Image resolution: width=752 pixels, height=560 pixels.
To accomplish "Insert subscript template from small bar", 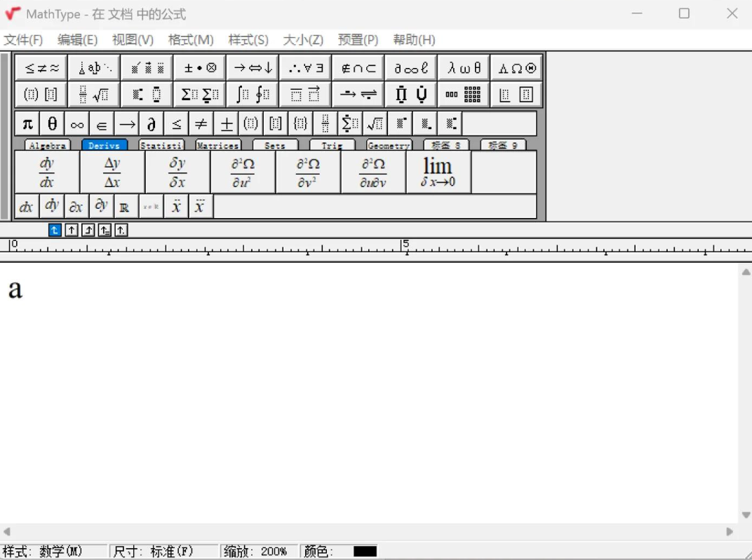I will click(425, 124).
